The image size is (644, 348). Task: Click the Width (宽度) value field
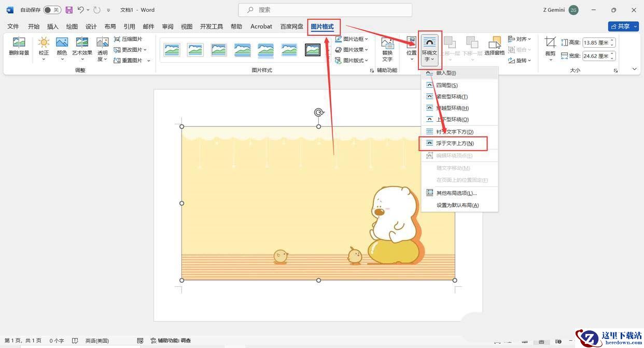pos(596,56)
